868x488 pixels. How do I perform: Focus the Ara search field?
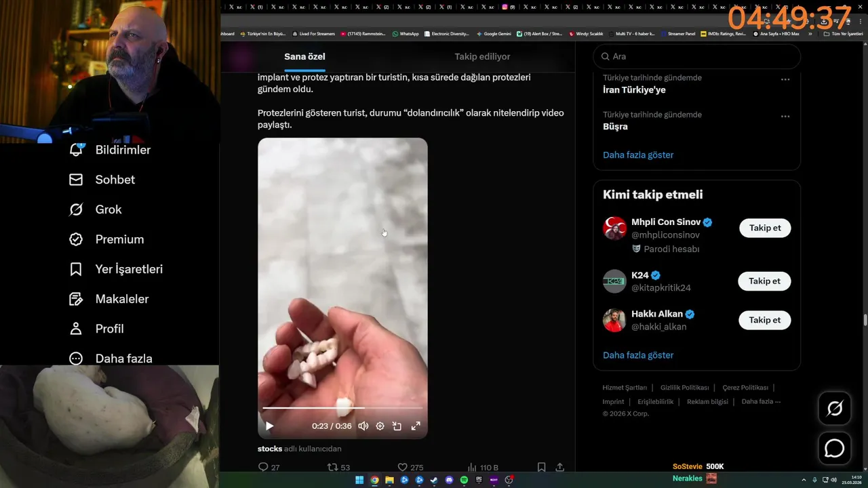point(696,57)
